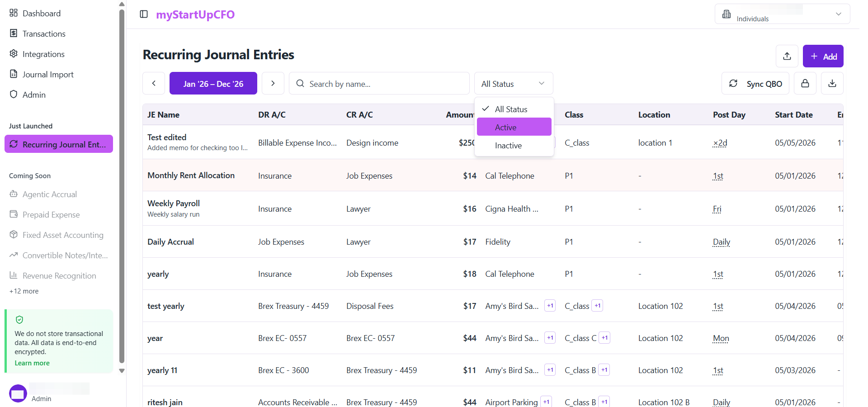Expand +1 class badge in test yearly row
868x407 pixels.
click(x=597, y=306)
